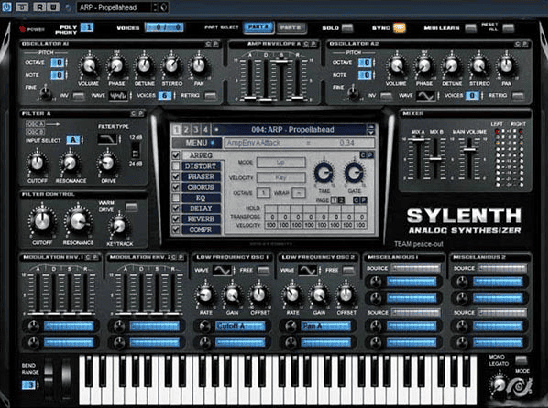The image size is (548, 408).
Task: Toggle the PHASER effect checkbox
Action: (x=176, y=177)
